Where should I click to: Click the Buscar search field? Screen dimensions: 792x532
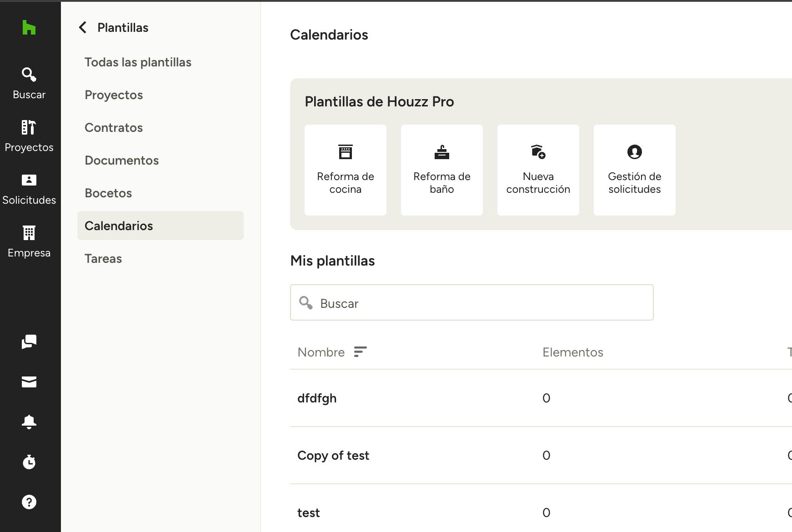point(472,303)
